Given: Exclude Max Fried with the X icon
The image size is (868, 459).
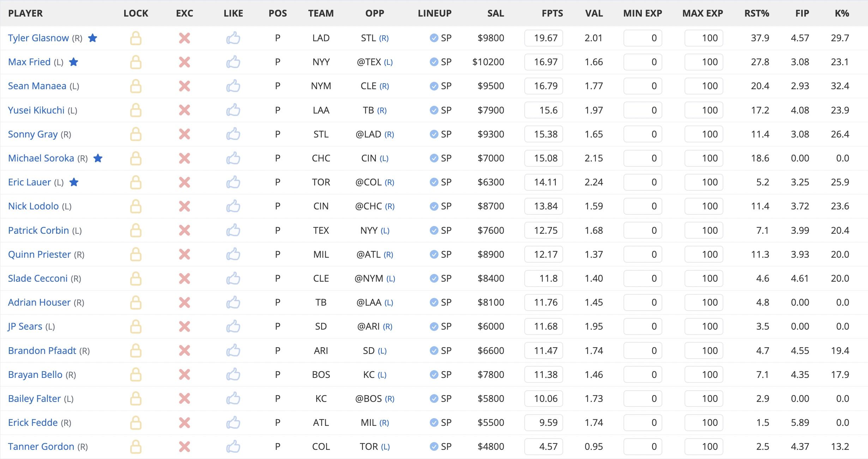Looking at the screenshot, I should (185, 62).
